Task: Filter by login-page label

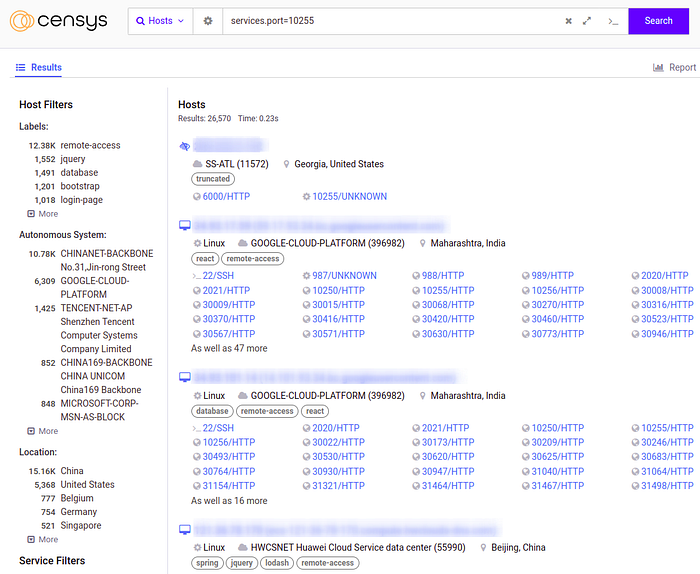Action: [82, 200]
